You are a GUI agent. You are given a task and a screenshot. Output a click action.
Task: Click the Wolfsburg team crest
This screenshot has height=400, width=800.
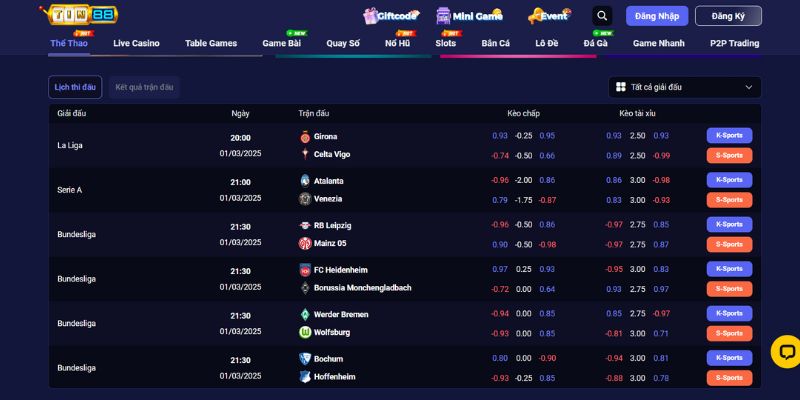pyautogui.click(x=305, y=332)
